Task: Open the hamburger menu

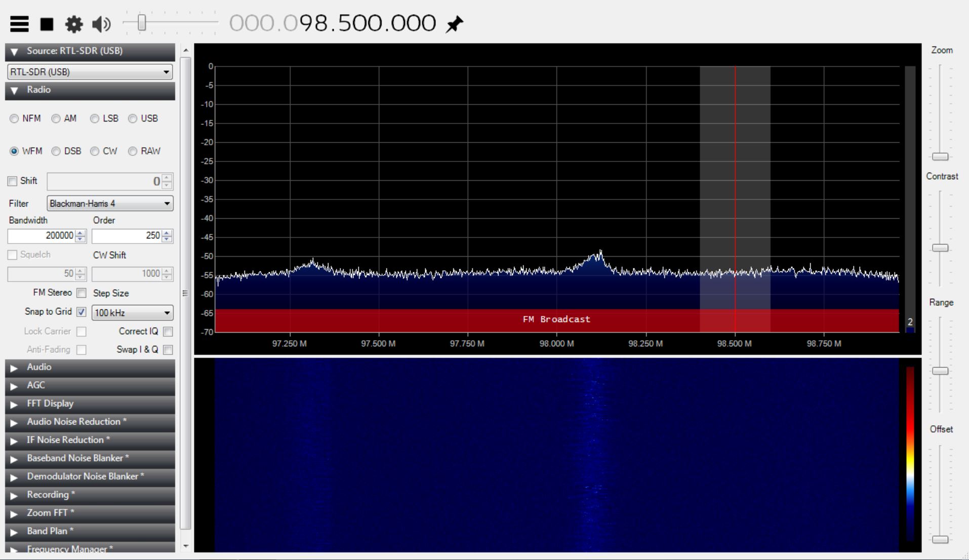Action: [19, 23]
